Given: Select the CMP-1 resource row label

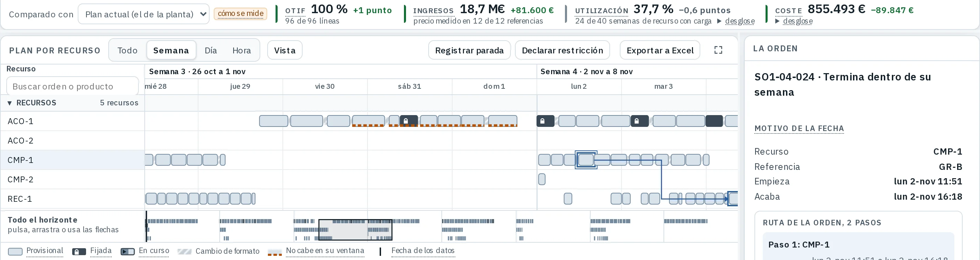Looking at the screenshot, I should point(20,160).
